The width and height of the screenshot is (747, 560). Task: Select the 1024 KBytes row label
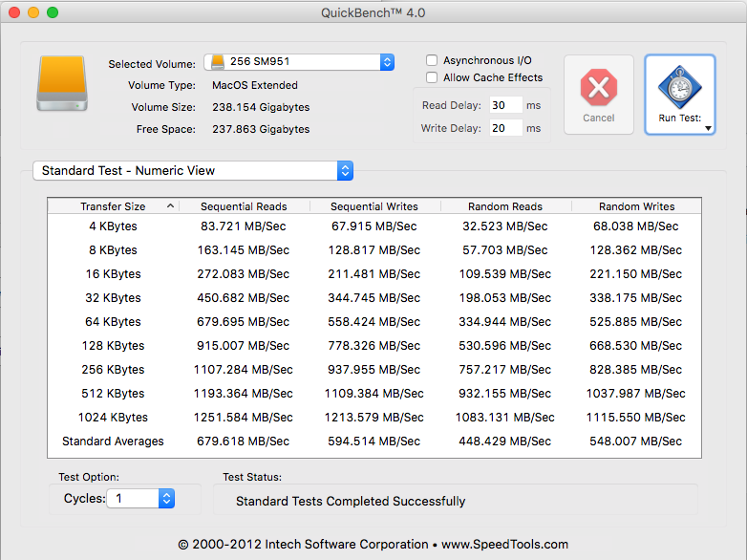coord(113,417)
